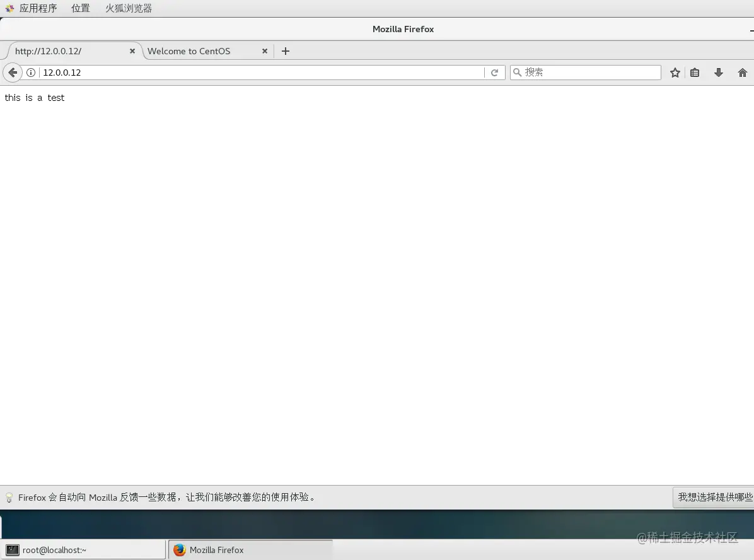The height and width of the screenshot is (560, 754).
Task: Switch to the root@localhost:~ taskbar window
Action: 83,550
